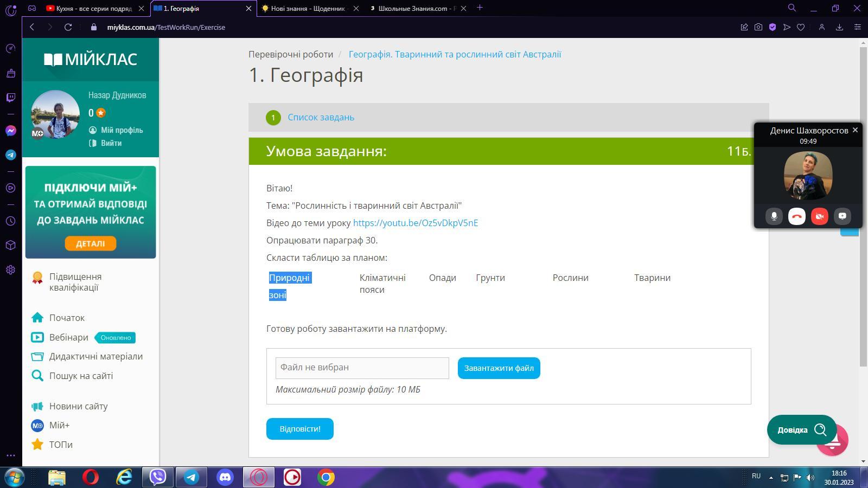Open chat from the call popup
868x488 pixels.
coord(842,216)
